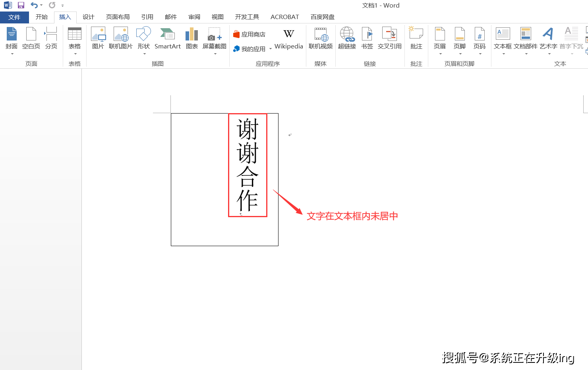Open the 页码 page number dropdown
The height and width of the screenshot is (370, 588).
coord(480,40)
